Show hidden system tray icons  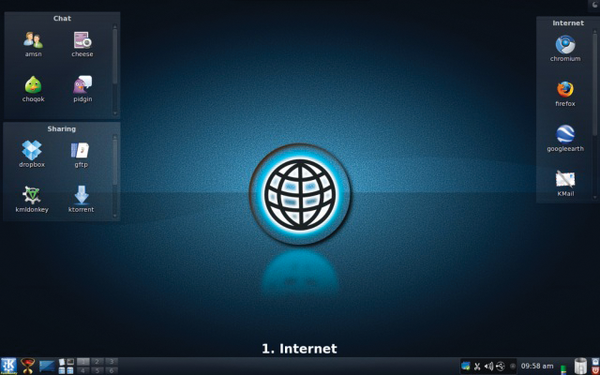pyautogui.click(x=513, y=367)
